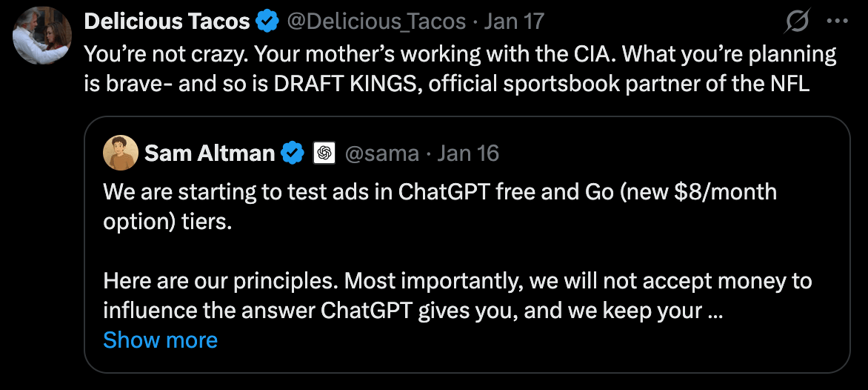
Task: Click the quoted line "Here are our principles"
Action: tap(457, 281)
